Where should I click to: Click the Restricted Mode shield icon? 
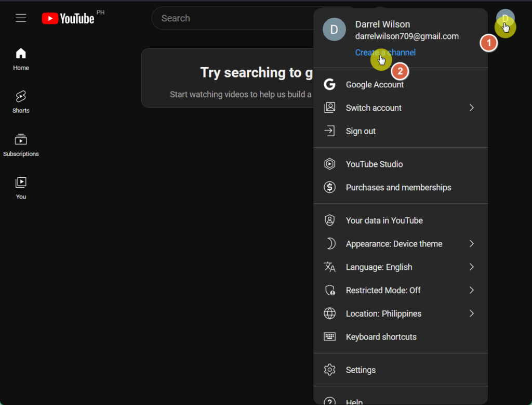[x=330, y=290]
